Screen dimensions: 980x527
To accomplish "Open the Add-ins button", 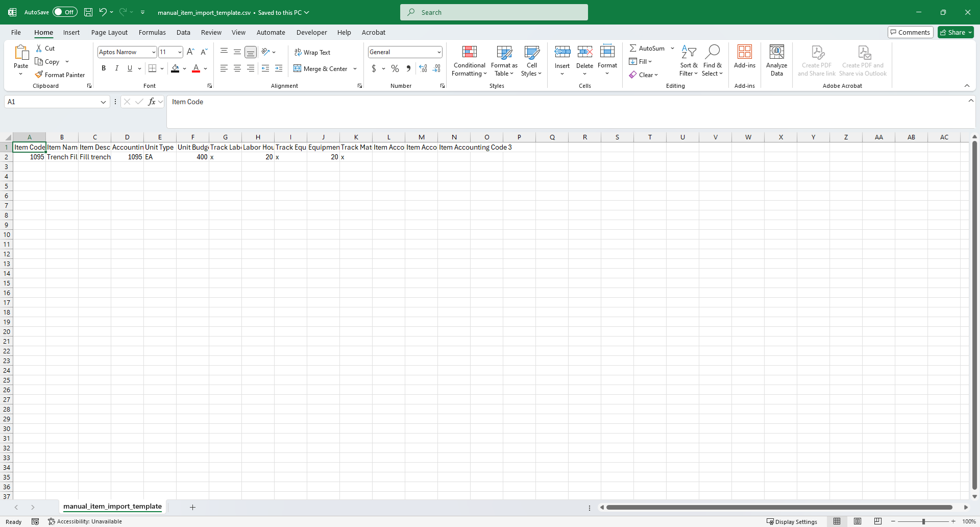I will click(x=745, y=57).
